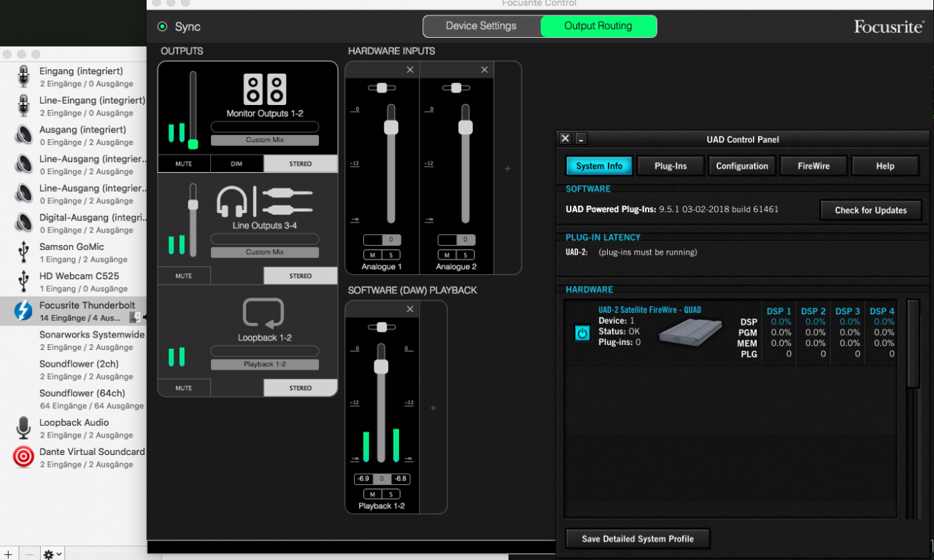Switch to the Device Settings tab
The image size is (934, 560).
482,26
